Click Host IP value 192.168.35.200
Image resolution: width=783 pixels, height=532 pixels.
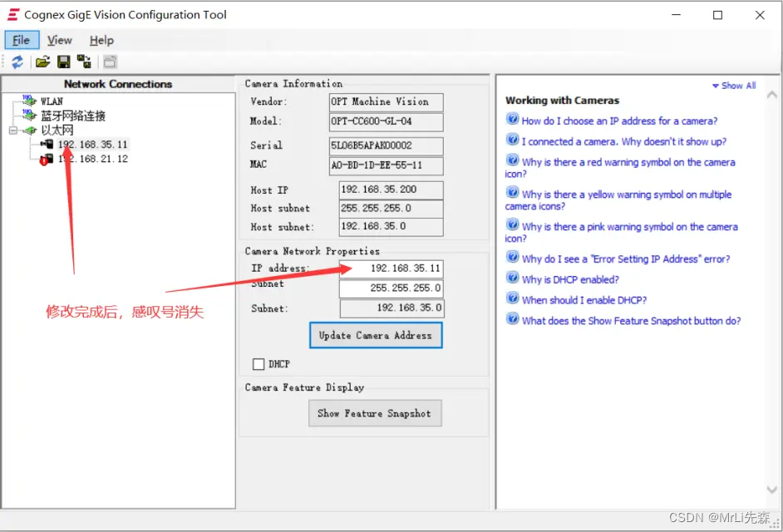(x=391, y=190)
